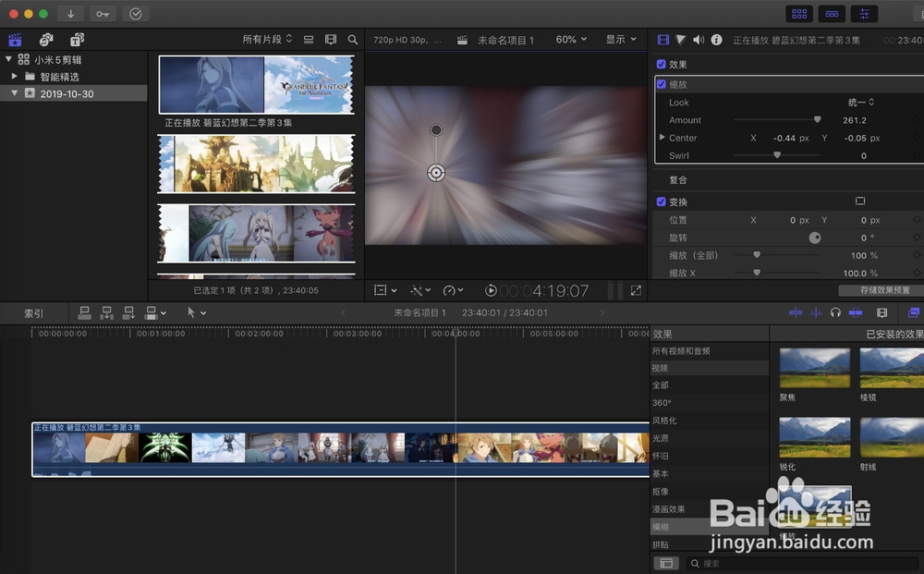Image resolution: width=924 pixels, height=574 pixels.
Task: Expand 智能精选 folder triangle
Action: coord(14,76)
